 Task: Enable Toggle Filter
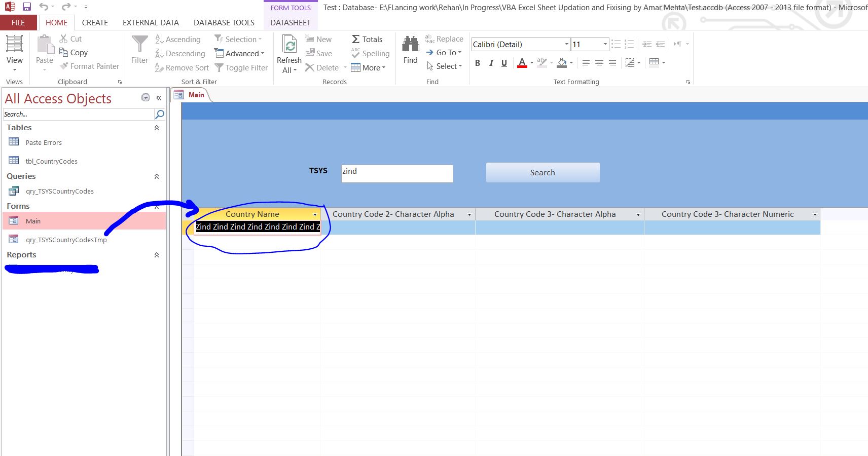(x=241, y=67)
